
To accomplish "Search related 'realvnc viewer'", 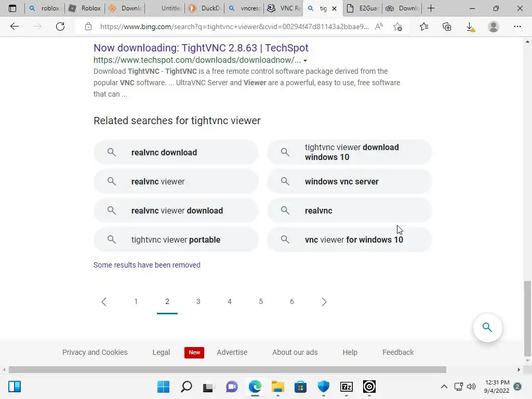I will point(176,181).
